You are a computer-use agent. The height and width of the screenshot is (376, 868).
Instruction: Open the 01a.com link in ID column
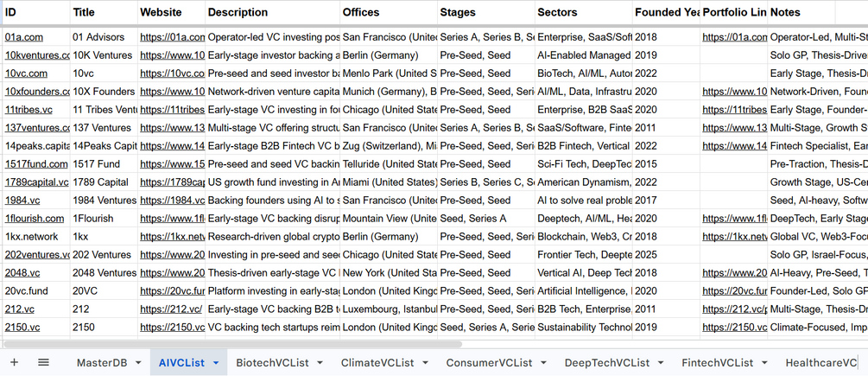tap(24, 37)
